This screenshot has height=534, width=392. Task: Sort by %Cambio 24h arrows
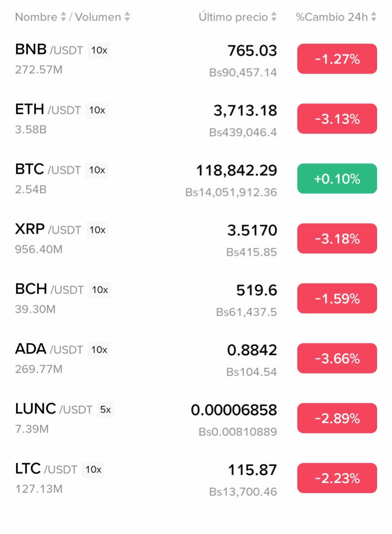point(374,17)
